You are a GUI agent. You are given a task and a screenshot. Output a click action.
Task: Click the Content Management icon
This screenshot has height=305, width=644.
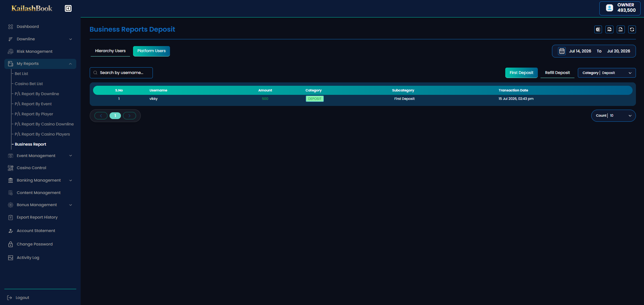pyautogui.click(x=10, y=193)
